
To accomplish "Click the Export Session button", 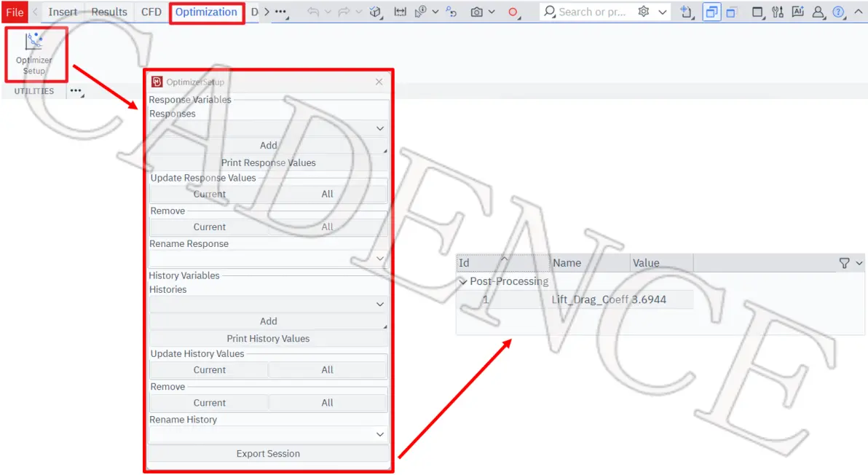I will tap(269, 453).
